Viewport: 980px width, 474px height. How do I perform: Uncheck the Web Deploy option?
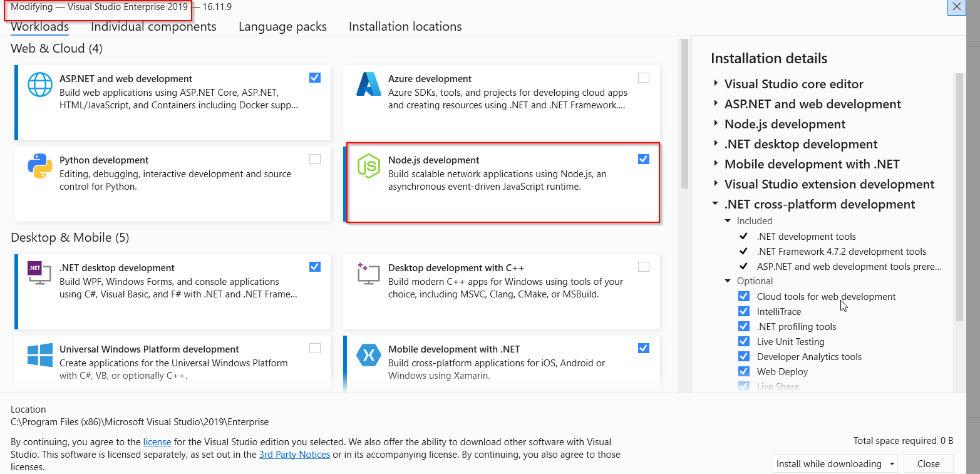pos(744,371)
